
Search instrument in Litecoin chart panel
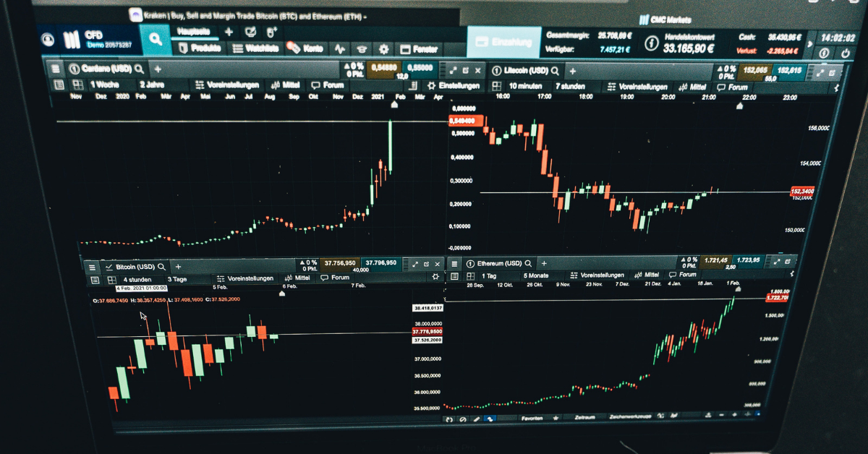click(554, 70)
